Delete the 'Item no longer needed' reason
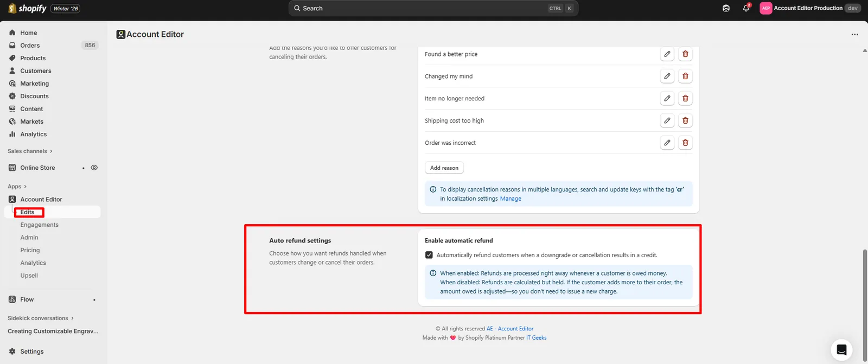The width and height of the screenshot is (868, 364). click(685, 98)
